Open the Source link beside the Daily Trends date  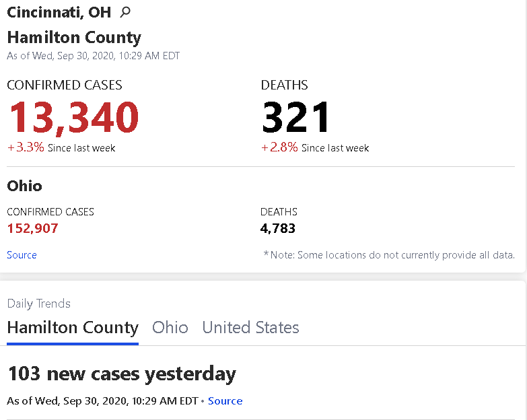[225, 401]
